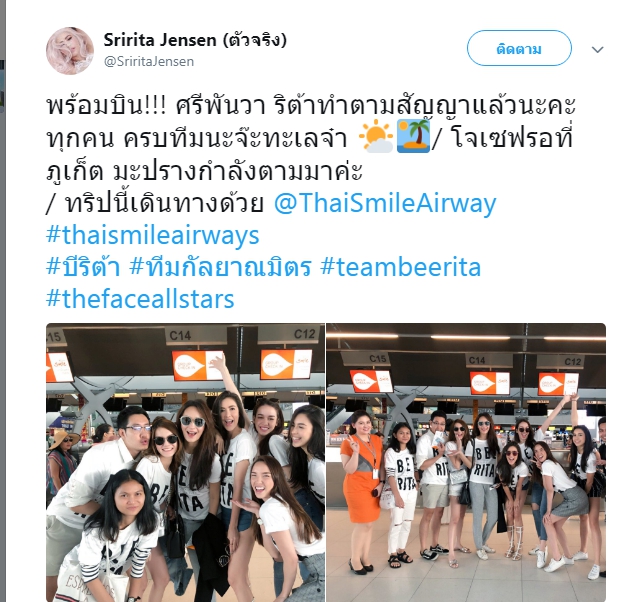Click the palm tree island emoji

tap(413, 136)
